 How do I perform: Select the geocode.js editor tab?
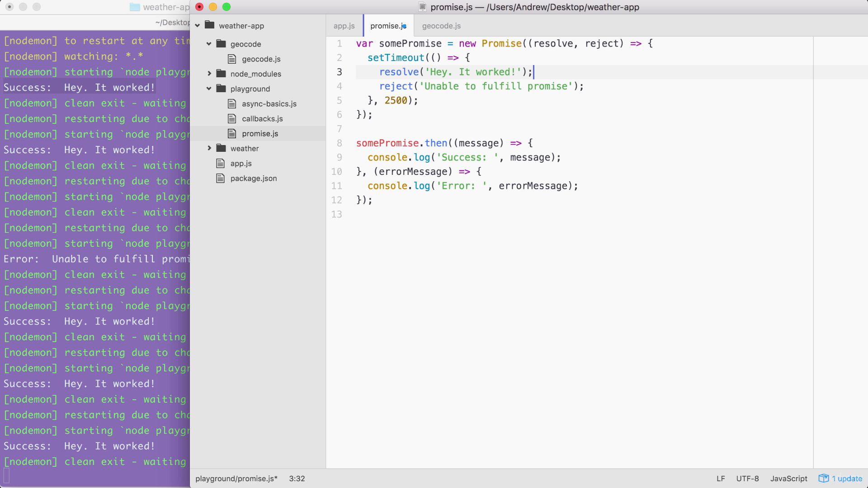[441, 26]
